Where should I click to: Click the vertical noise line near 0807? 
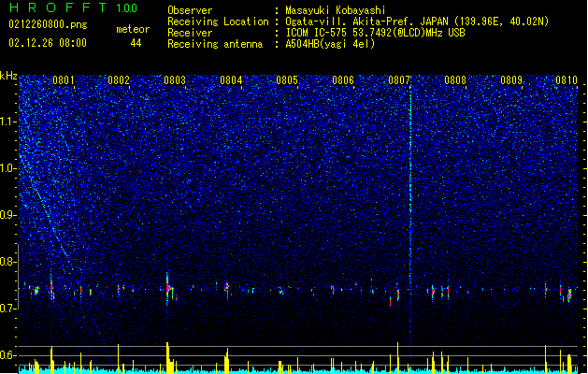point(410,210)
